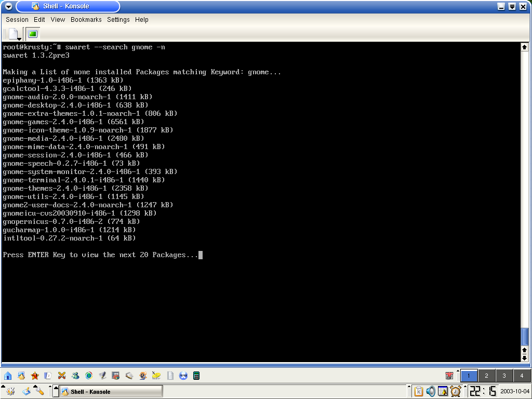Screen dimensions: 532x399
Task: Open the View menu
Action: pos(58,20)
